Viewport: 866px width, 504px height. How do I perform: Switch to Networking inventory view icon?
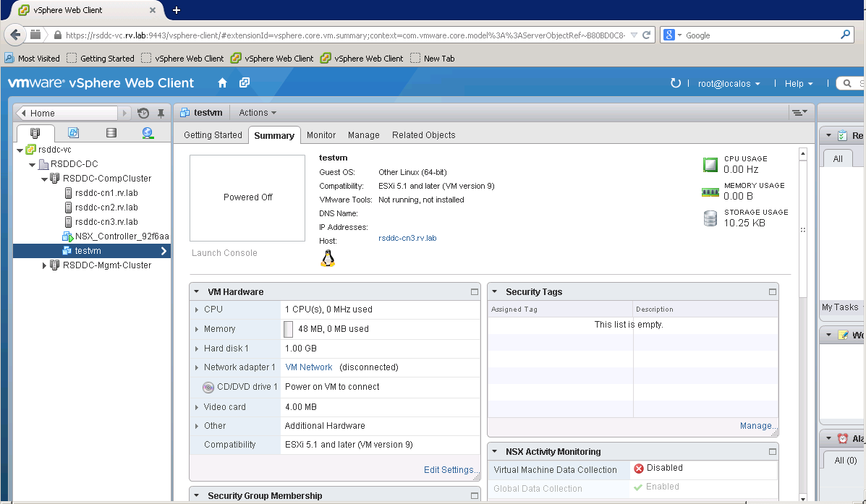pyautogui.click(x=148, y=133)
